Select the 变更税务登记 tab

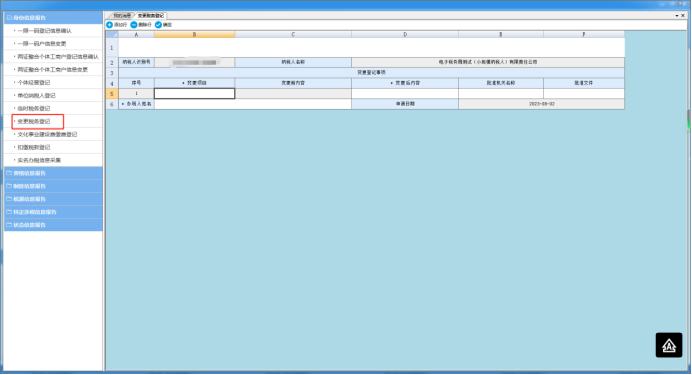pos(150,15)
